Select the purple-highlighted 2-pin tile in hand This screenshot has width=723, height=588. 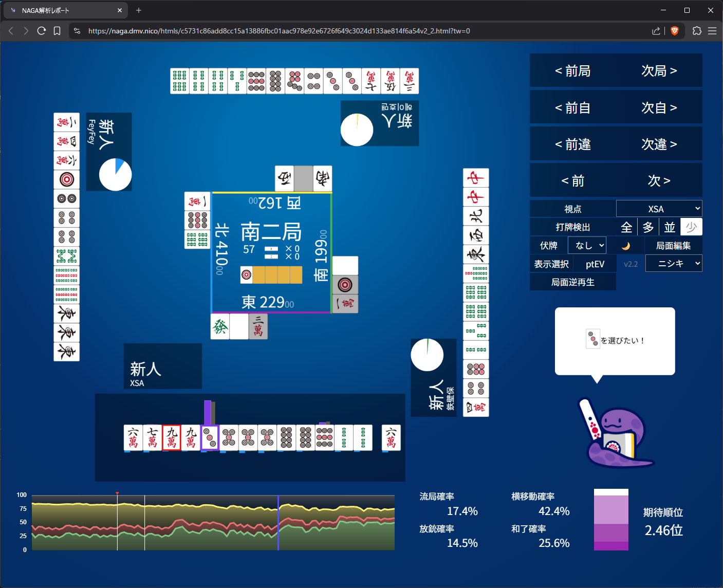pos(210,438)
